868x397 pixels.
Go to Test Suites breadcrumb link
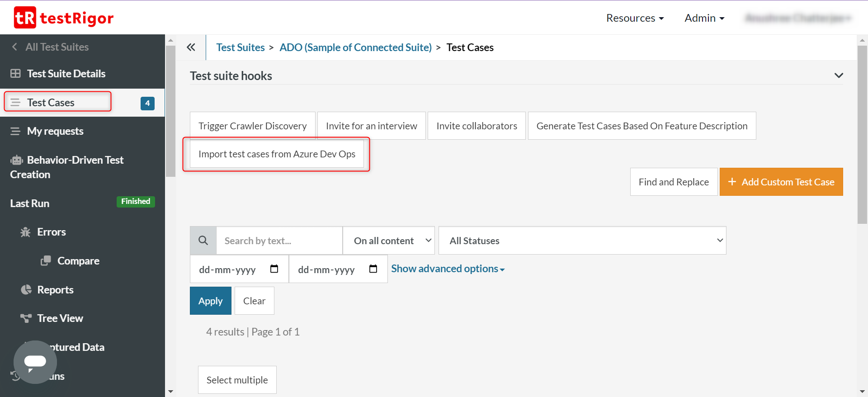[241, 47]
